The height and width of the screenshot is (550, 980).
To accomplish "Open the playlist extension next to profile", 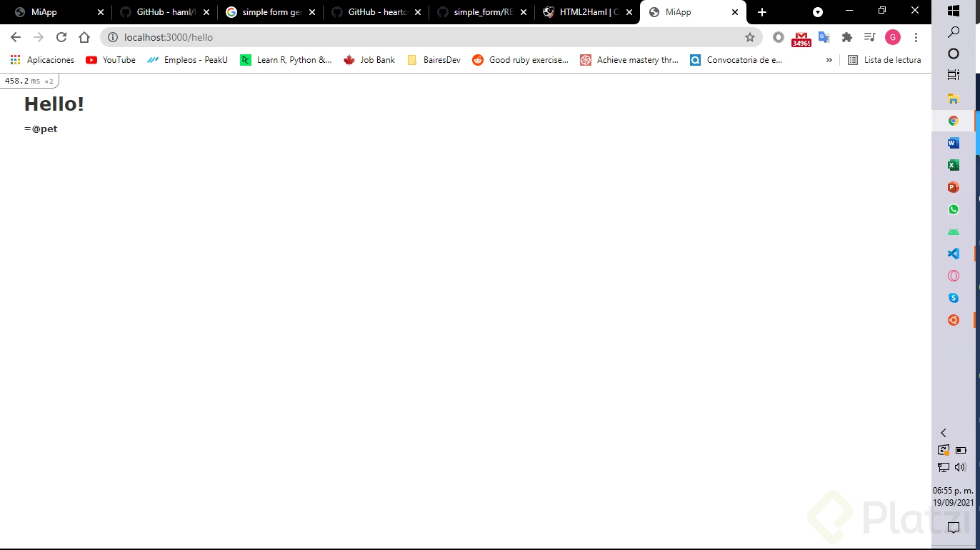I will point(869,37).
